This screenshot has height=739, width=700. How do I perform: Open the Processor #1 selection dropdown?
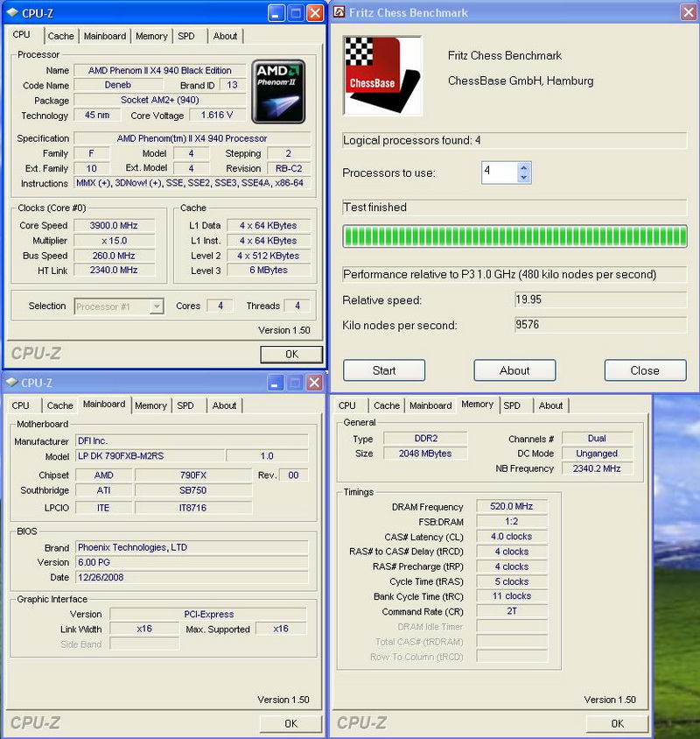point(157,306)
